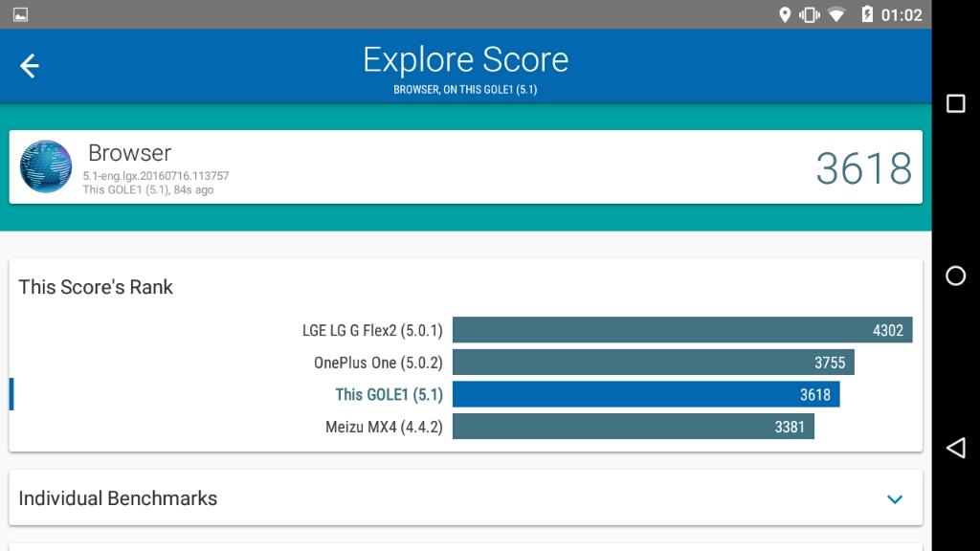Open the Individual Benchmarks section header
980x551 pixels.
466,497
